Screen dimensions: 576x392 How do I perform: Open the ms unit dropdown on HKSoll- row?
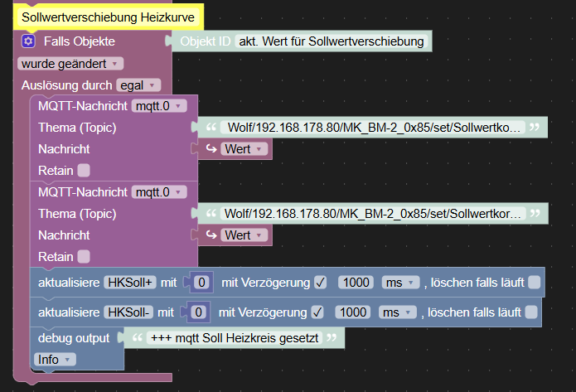(x=398, y=312)
